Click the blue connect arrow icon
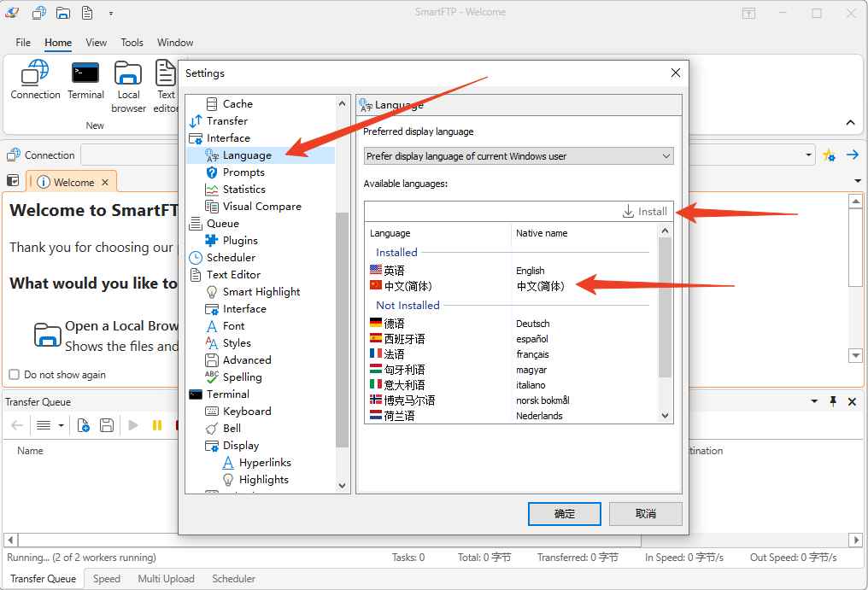Screen dimensions: 868x590 853,155
